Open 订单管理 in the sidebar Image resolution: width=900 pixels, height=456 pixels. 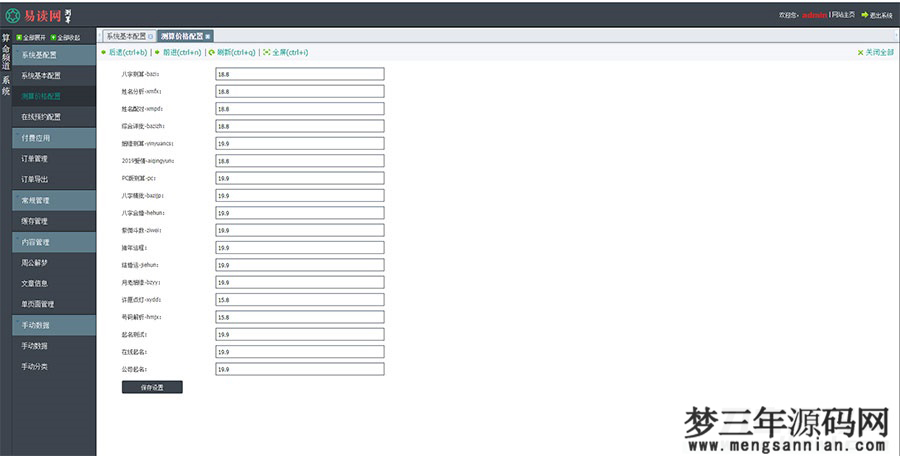pyautogui.click(x=35, y=159)
